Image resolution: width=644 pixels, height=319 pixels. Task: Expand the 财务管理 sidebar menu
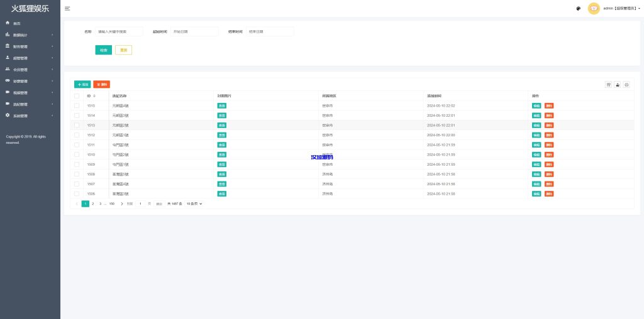pyautogui.click(x=30, y=46)
